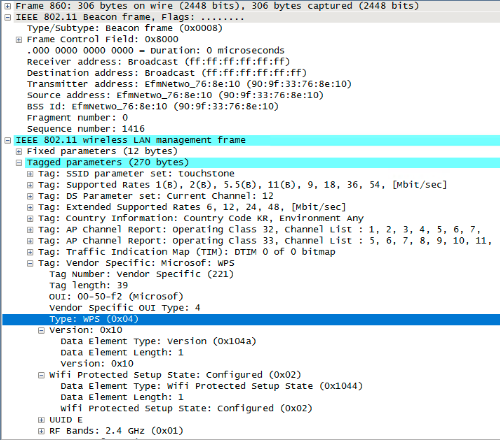
Task: Collapse the Version 0x10 node
Action: [41, 330]
